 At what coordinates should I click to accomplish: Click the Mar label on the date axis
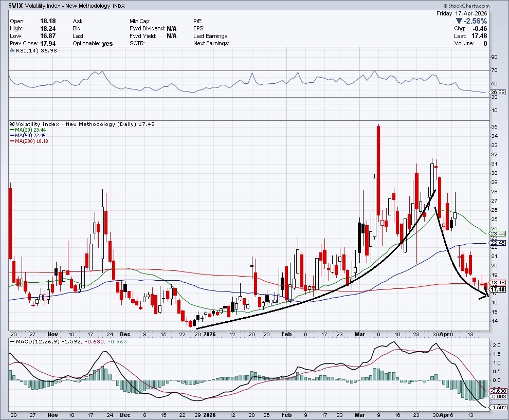pos(361,333)
